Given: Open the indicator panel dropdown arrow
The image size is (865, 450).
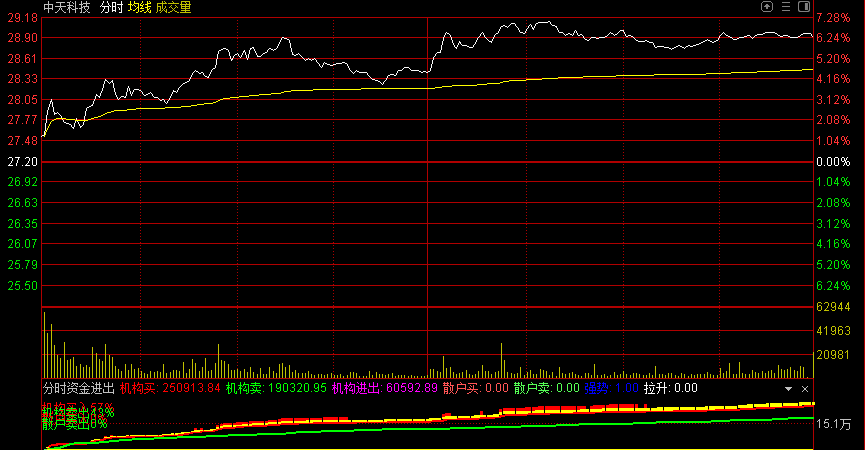Looking at the screenshot, I should click(789, 388).
